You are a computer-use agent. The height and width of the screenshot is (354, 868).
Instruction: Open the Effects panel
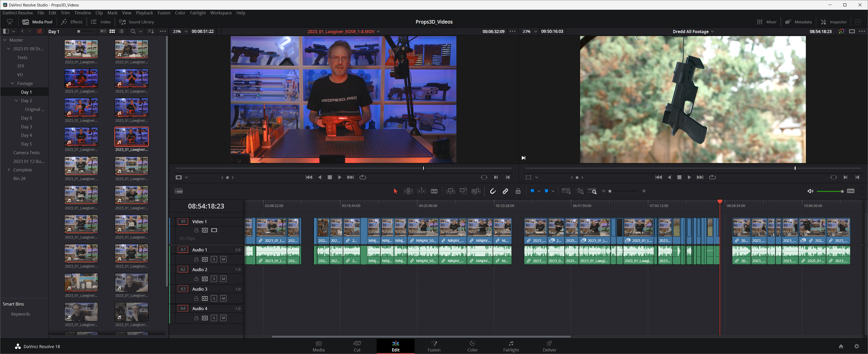click(x=72, y=22)
